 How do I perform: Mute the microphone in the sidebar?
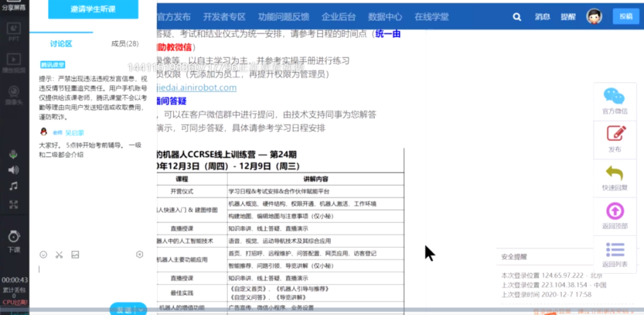pyautogui.click(x=14, y=155)
